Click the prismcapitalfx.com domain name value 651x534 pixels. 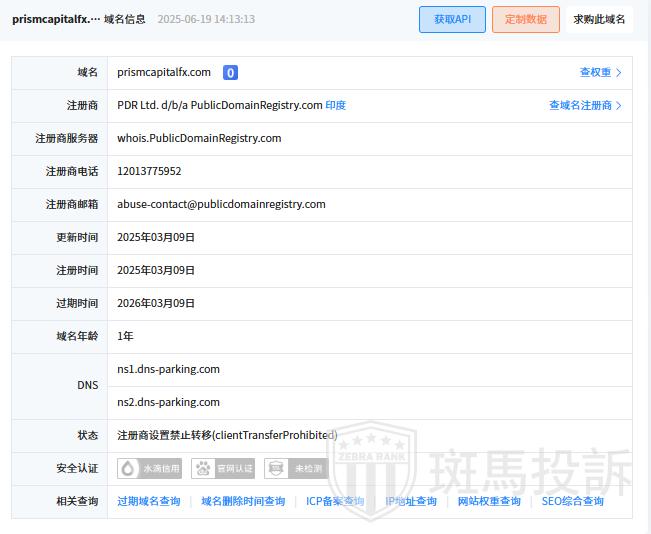pyautogui.click(x=164, y=72)
